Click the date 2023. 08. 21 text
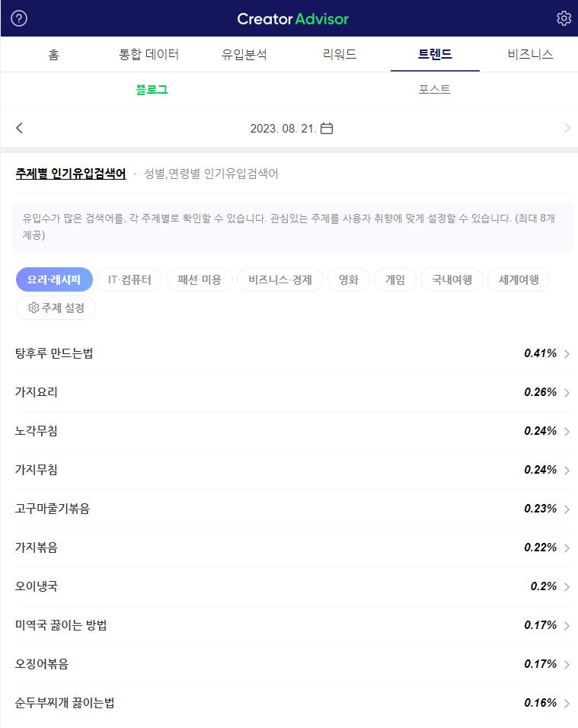The width and height of the screenshot is (578, 728). point(284,128)
